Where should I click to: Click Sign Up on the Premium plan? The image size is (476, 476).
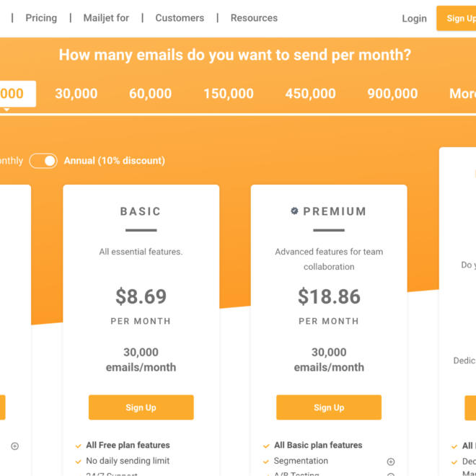pos(329,407)
